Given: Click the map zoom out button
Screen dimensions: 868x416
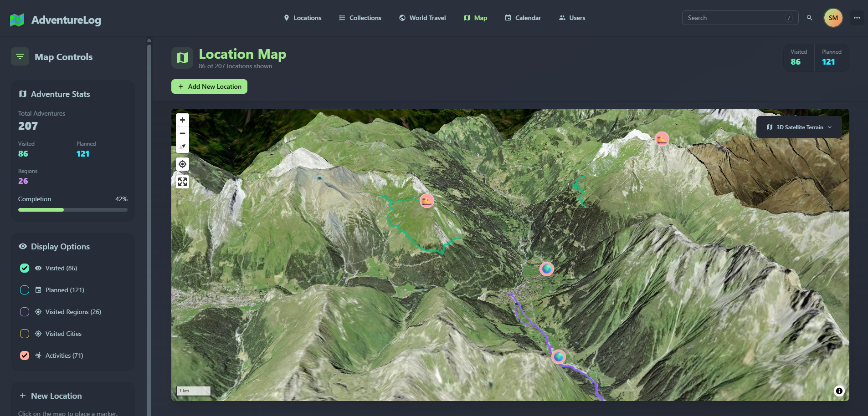Looking at the screenshot, I should click(x=182, y=133).
